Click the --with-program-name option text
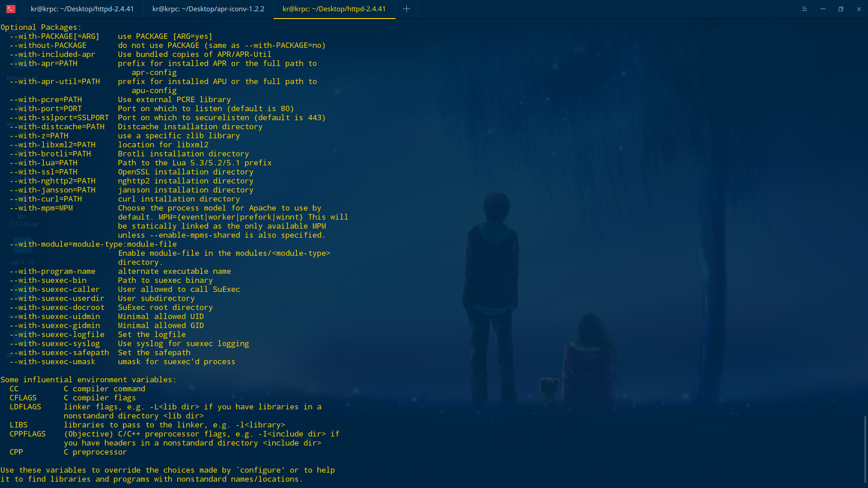This screenshot has width=868, height=488. pos(52,271)
